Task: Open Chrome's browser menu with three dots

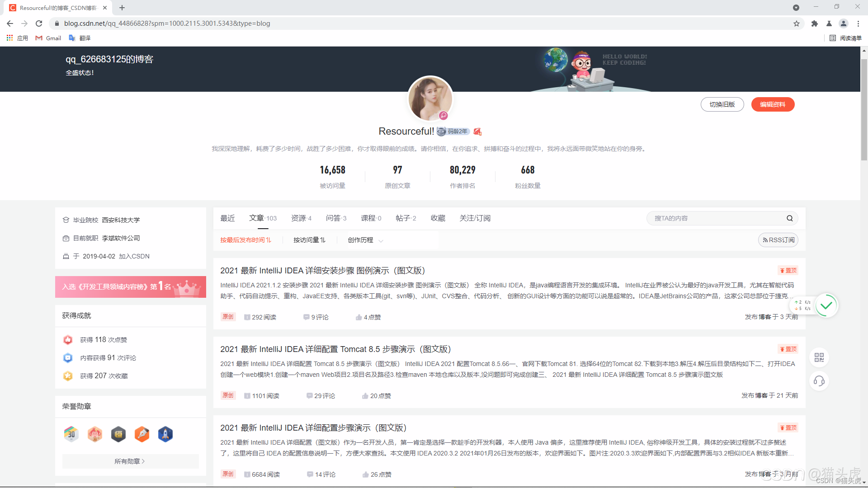Action: [858, 23]
